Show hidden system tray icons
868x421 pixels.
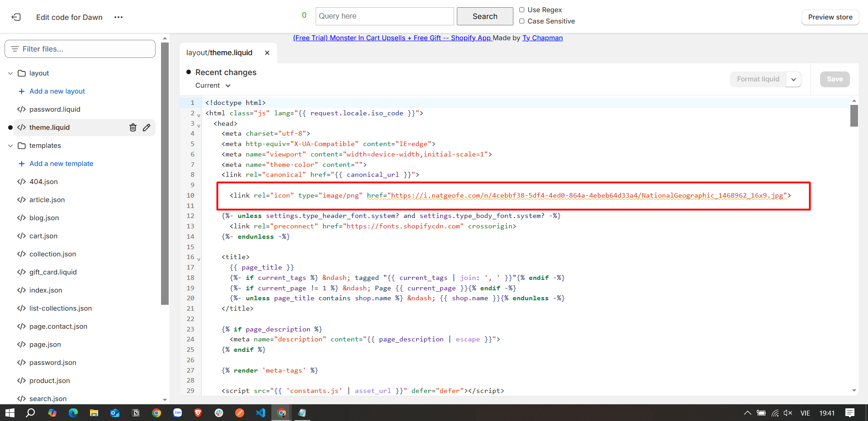748,413
